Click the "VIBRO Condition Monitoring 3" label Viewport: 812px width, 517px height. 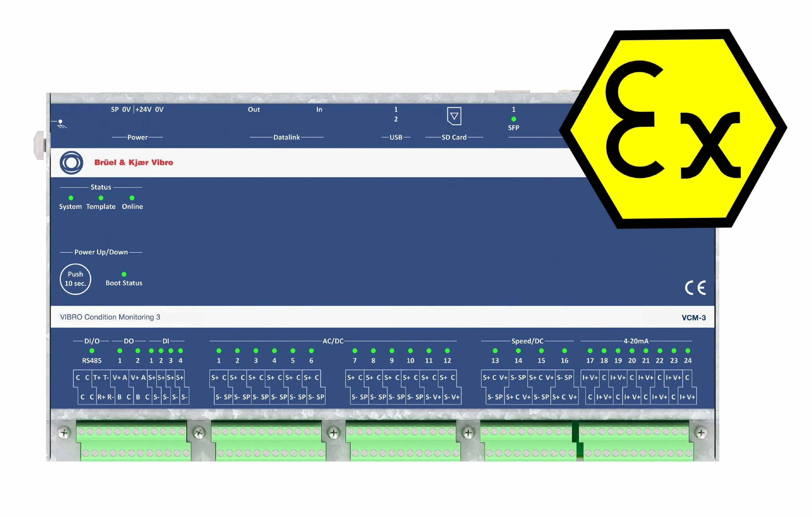pyautogui.click(x=110, y=317)
